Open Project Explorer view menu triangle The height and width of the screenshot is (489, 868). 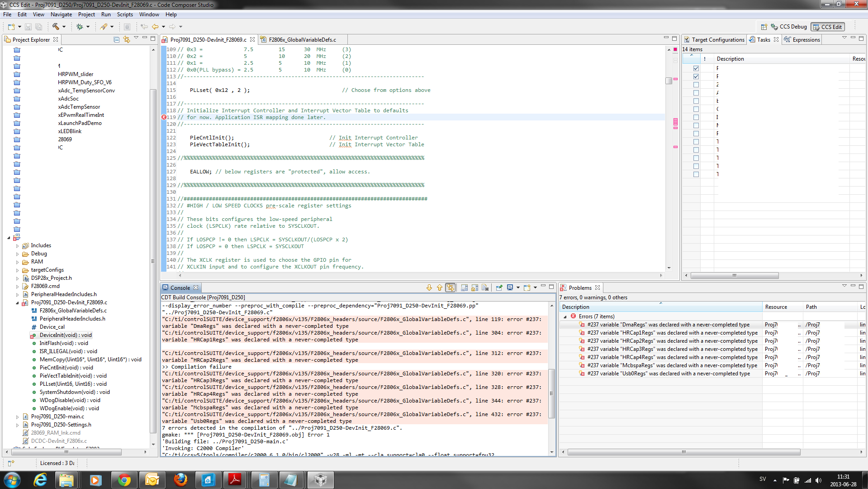tap(136, 38)
